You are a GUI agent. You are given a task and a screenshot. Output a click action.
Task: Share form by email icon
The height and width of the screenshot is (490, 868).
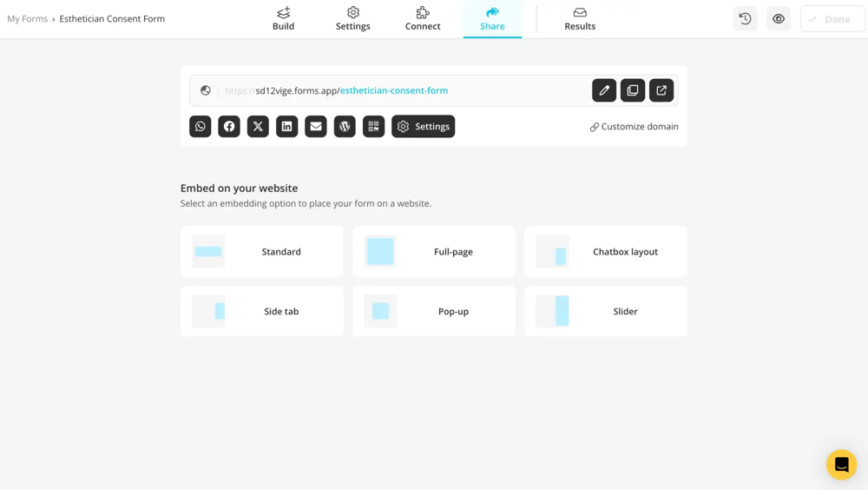(x=316, y=127)
